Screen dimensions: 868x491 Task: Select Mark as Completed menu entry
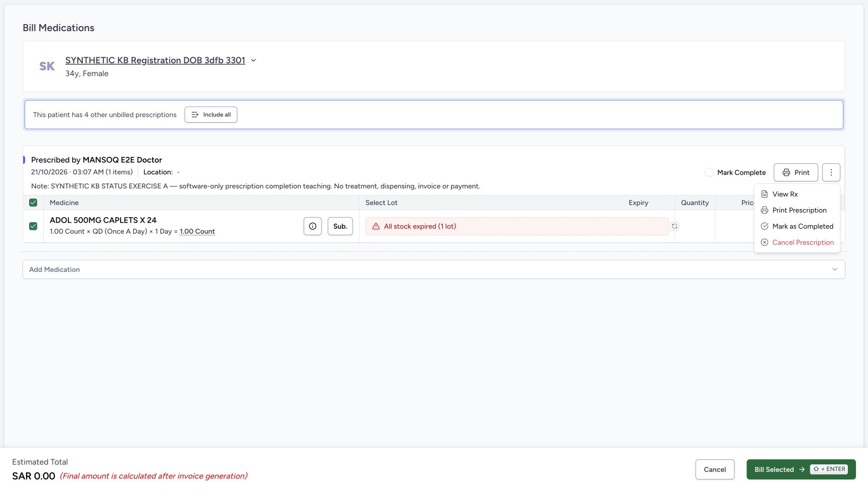coord(797,226)
